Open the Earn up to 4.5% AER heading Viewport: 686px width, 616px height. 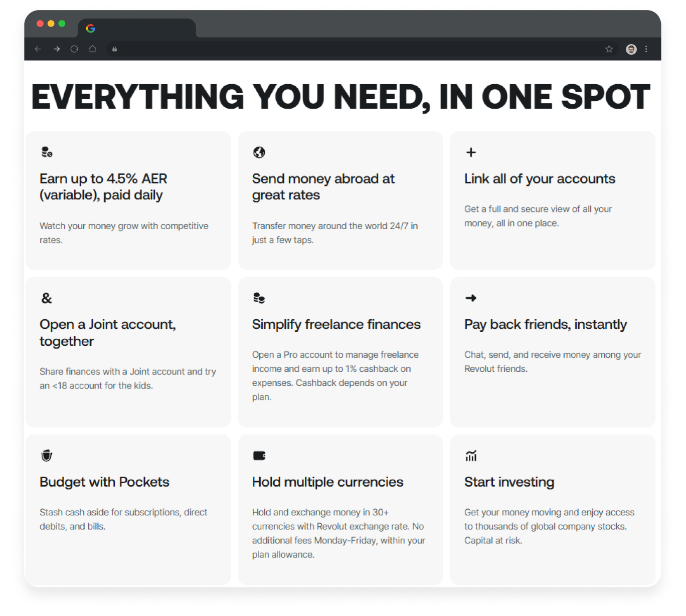point(103,187)
